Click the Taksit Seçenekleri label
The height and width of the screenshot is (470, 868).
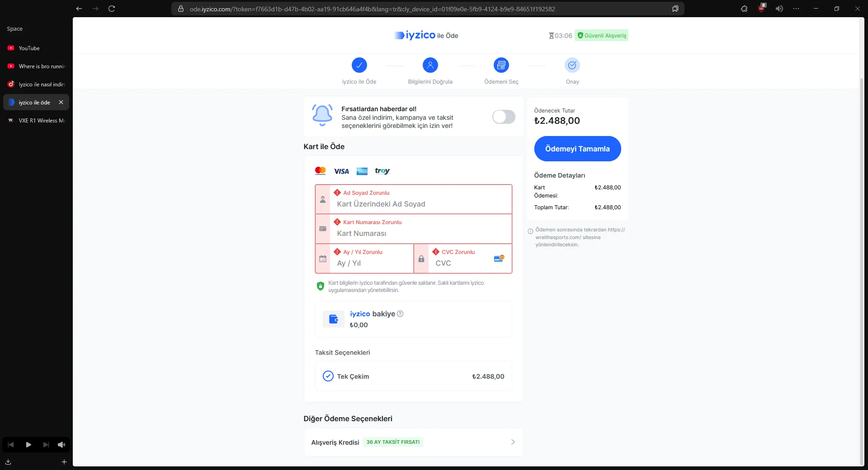[x=342, y=352]
